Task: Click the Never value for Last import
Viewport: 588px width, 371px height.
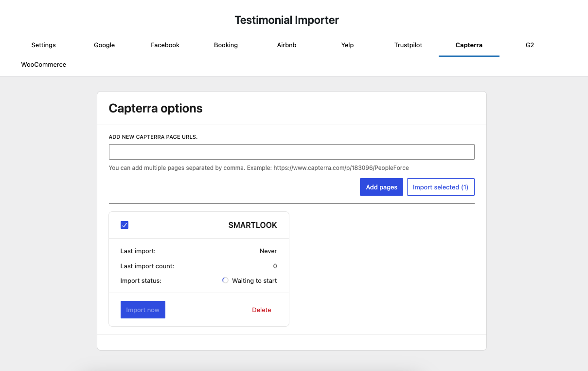Action: pyautogui.click(x=268, y=251)
